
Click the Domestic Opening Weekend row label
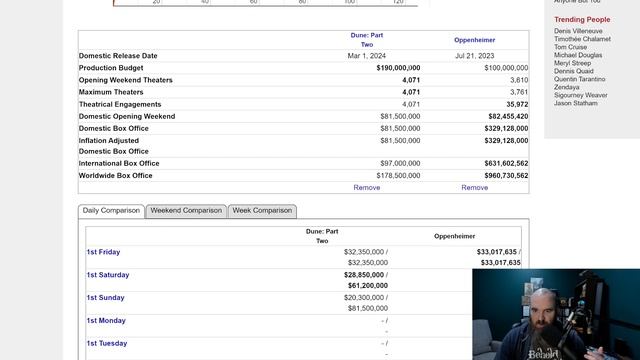tap(127, 116)
